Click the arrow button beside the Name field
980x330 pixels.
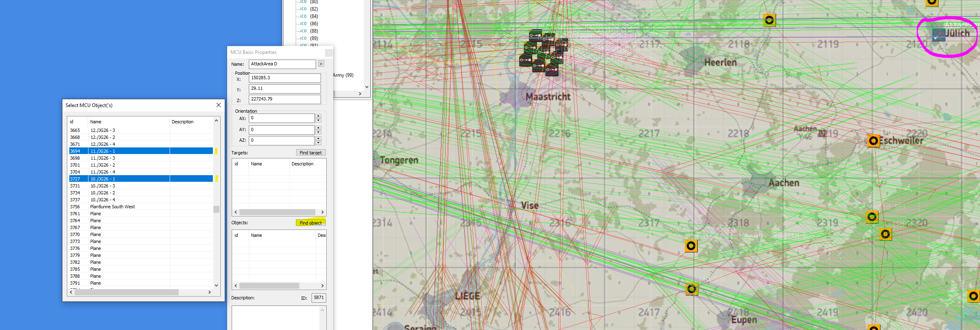tap(321, 64)
